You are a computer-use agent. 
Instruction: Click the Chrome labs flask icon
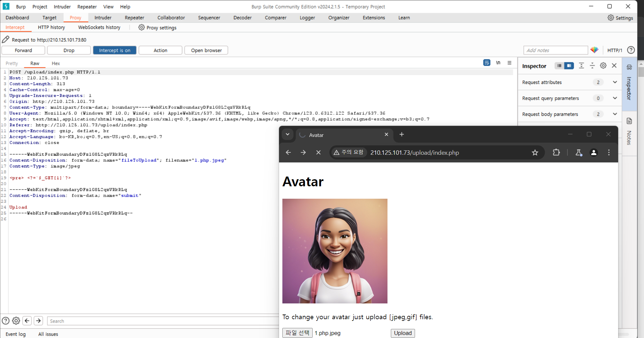[579, 153]
